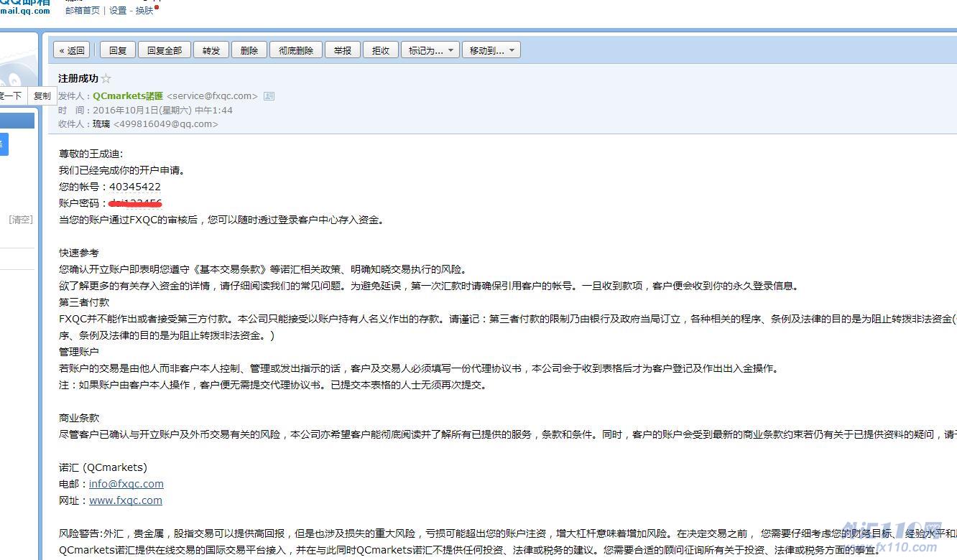Open sender contact card icon beside service@fxqc.com
The width and height of the screenshot is (957, 560).
point(269,95)
